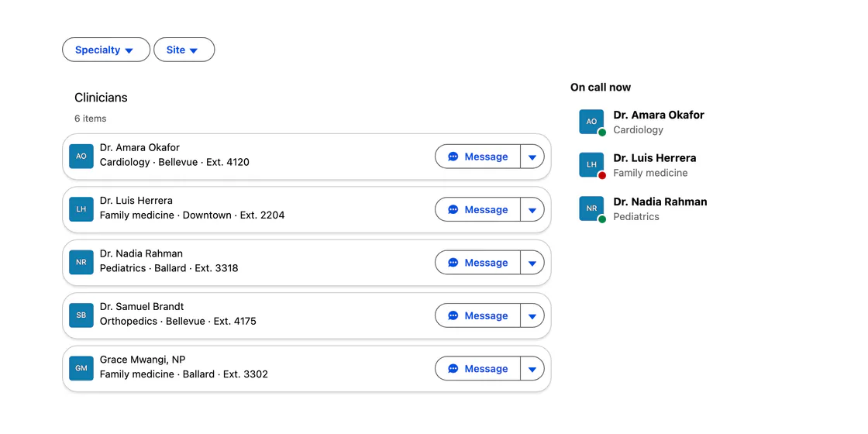Click 'Cardiology · Bellevue · Ext. 4120' text
This screenshot has height=434, width=868.
click(174, 162)
